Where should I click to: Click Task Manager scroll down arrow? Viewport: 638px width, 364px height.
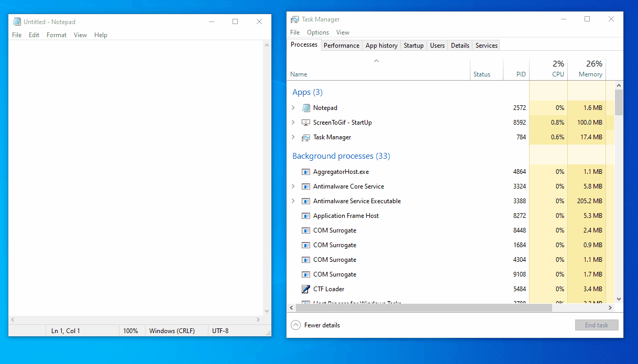click(619, 299)
